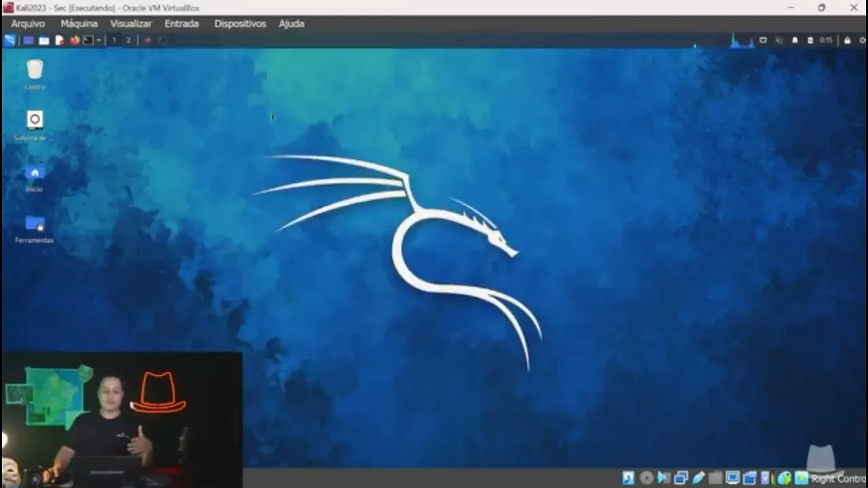The height and width of the screenshot is (488, 868).
Task: Click the network adapters status icon
Action: [x=682, y=478]
